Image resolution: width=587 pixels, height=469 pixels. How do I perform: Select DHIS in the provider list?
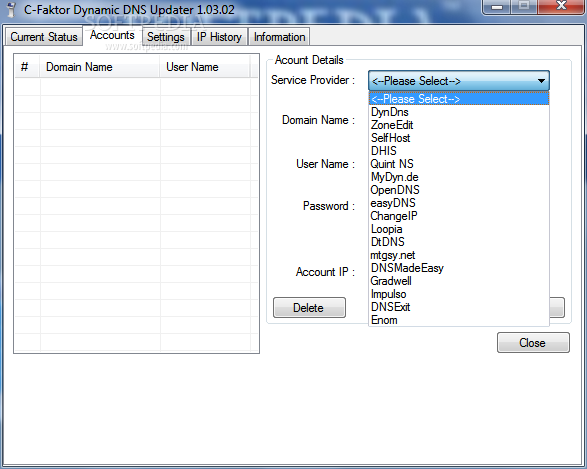(x=459, y=151)
